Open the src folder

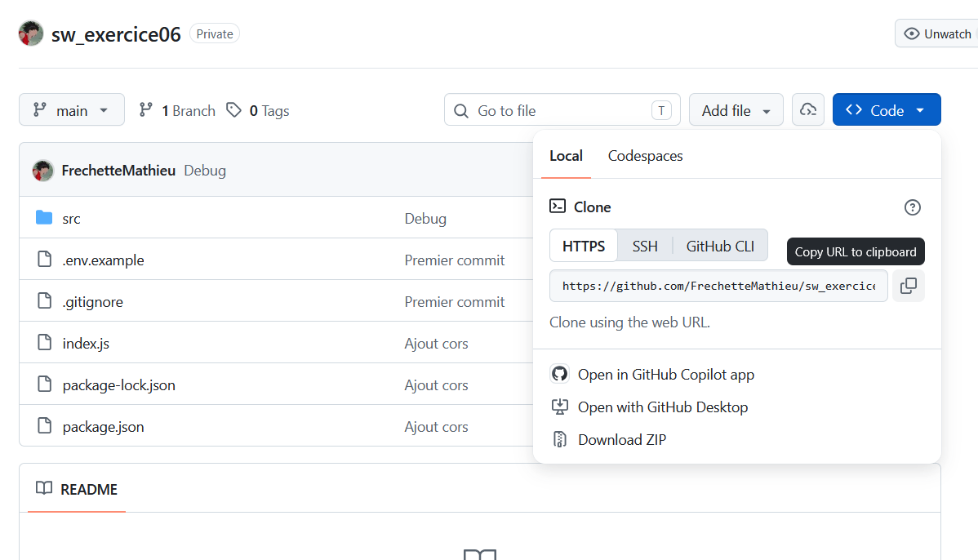click(71, 218)
